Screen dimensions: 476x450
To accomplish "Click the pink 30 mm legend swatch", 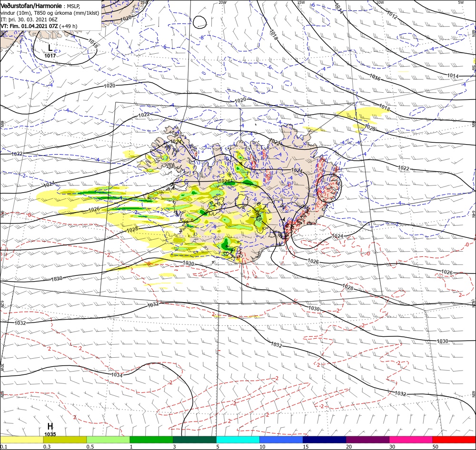I will coord(411,440).
